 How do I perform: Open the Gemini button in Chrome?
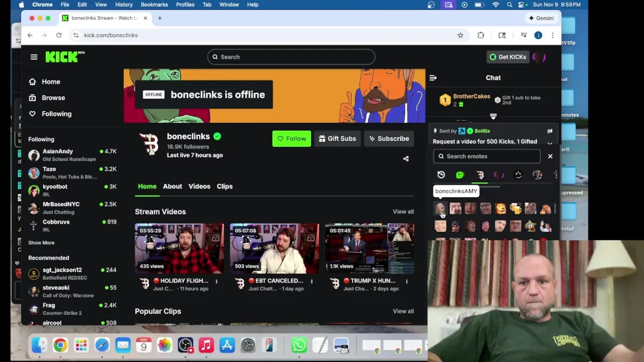(541, 18)
